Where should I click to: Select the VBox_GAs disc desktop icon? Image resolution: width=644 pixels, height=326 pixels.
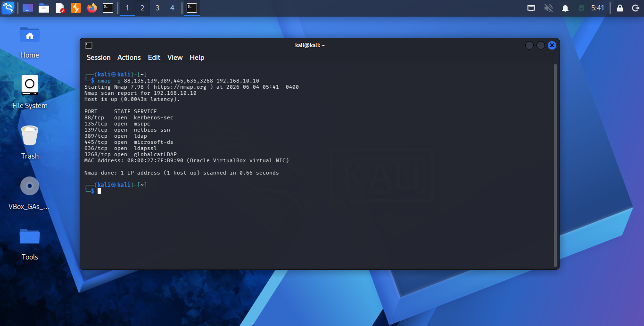pyautogui.click(x=30, y=186)
